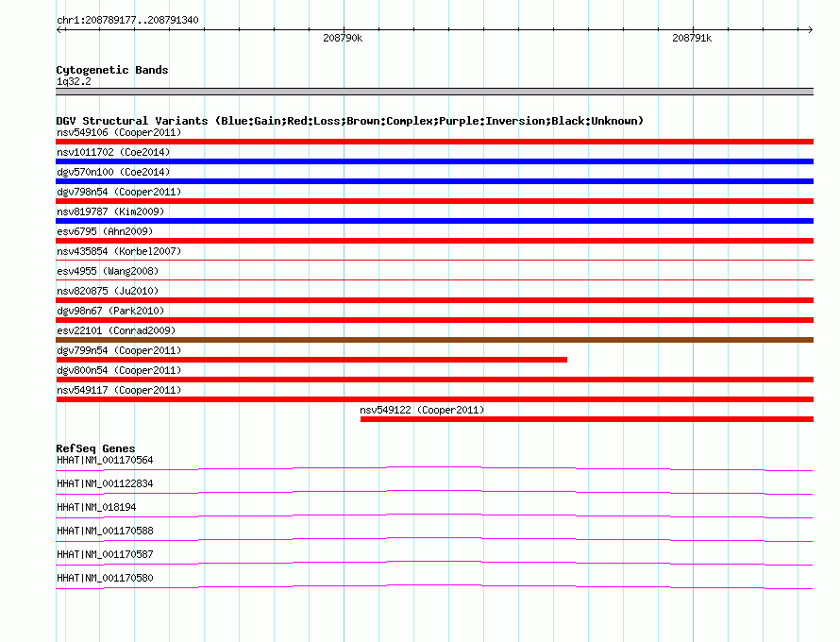840x642 pixels.
Task: Click the 1q32.2 band label
Action: 74,81
